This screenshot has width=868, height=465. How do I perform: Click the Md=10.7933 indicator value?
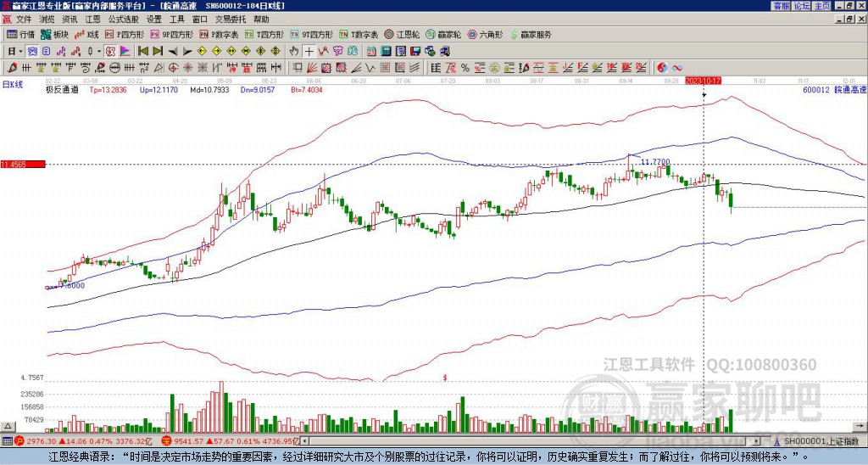(210, 90)
